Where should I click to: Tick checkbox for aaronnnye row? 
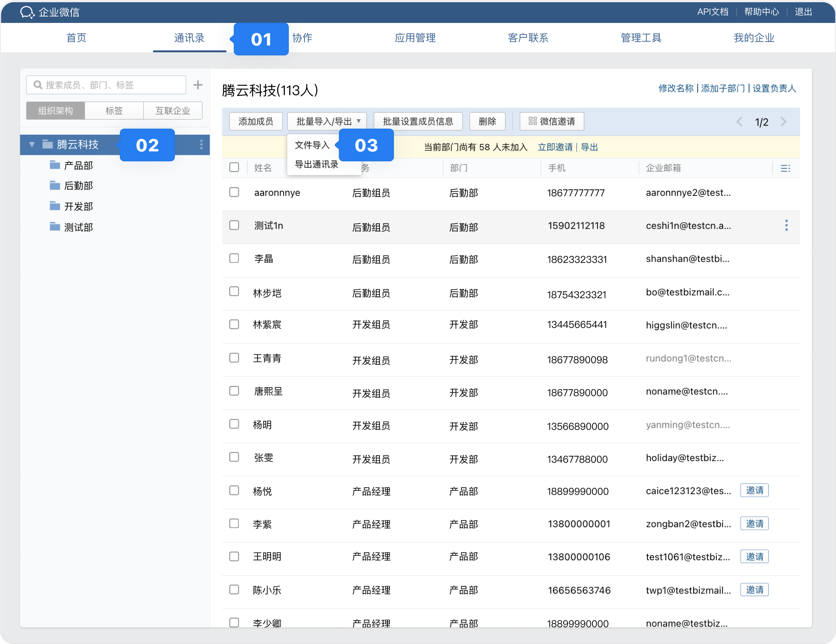[234, 192]
